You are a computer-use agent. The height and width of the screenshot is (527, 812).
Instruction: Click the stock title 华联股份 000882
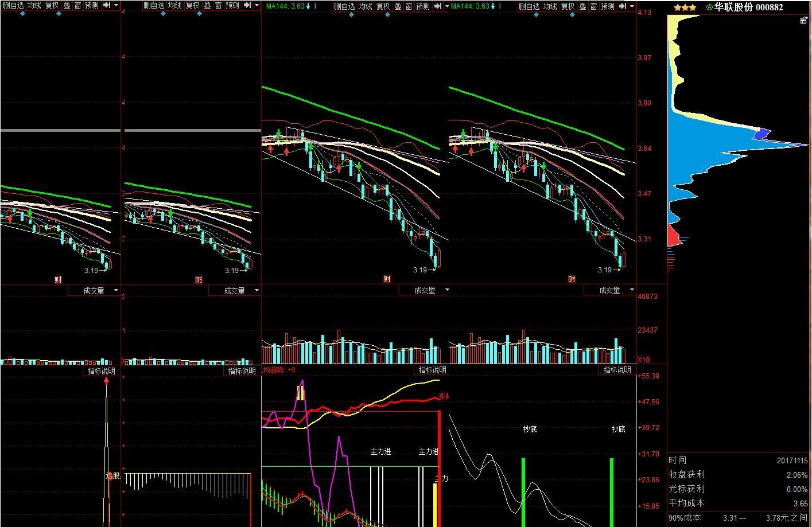748,7
